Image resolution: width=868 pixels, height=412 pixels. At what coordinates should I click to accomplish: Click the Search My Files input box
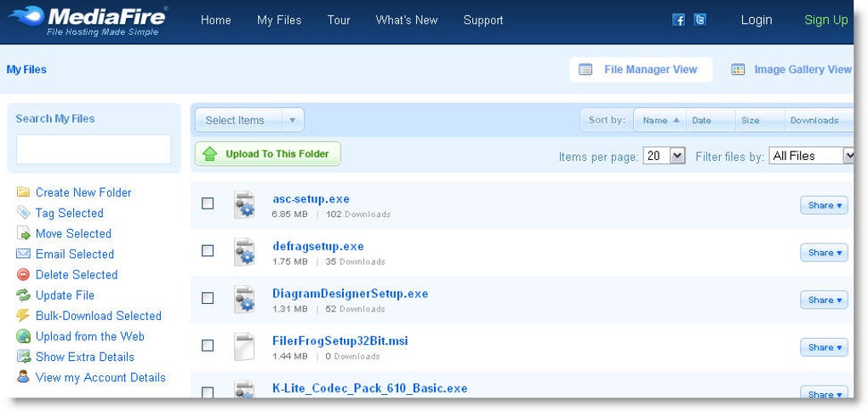94,150
